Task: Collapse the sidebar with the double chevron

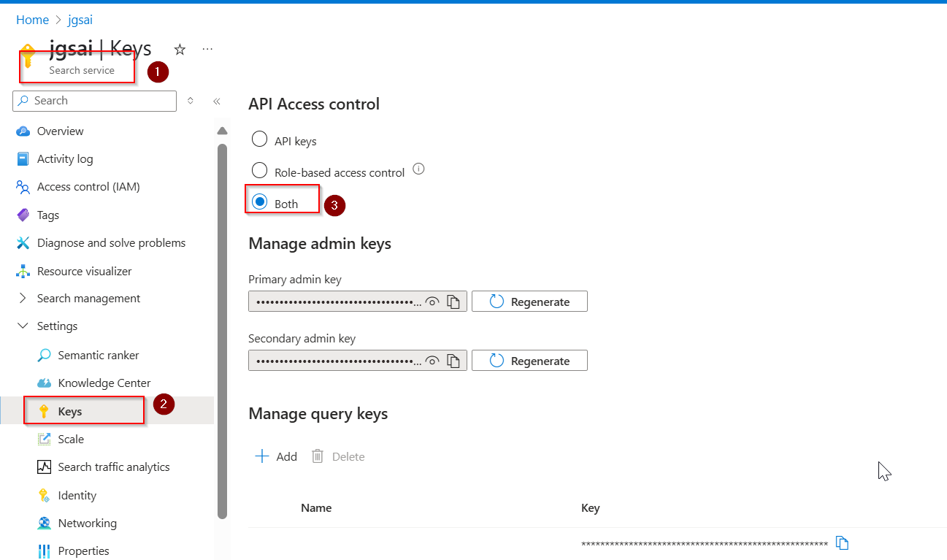Action: (217, 101)
